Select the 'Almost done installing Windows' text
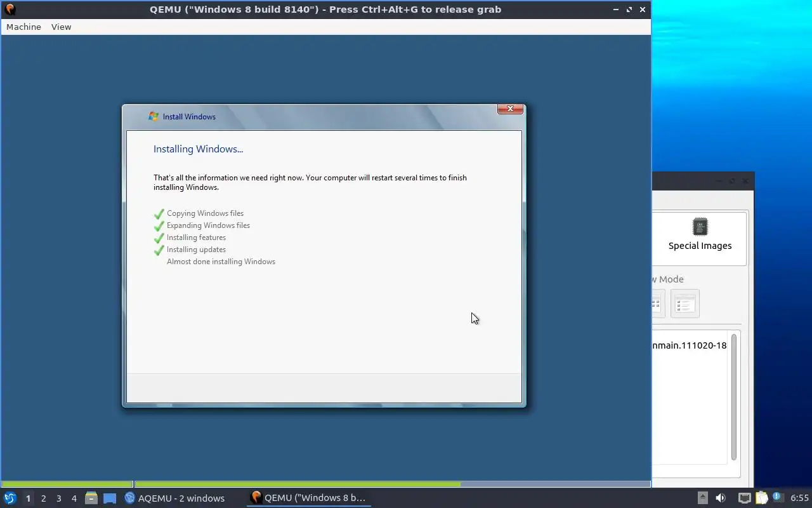The height and width of the screenshot is (508, 812). 221,262
